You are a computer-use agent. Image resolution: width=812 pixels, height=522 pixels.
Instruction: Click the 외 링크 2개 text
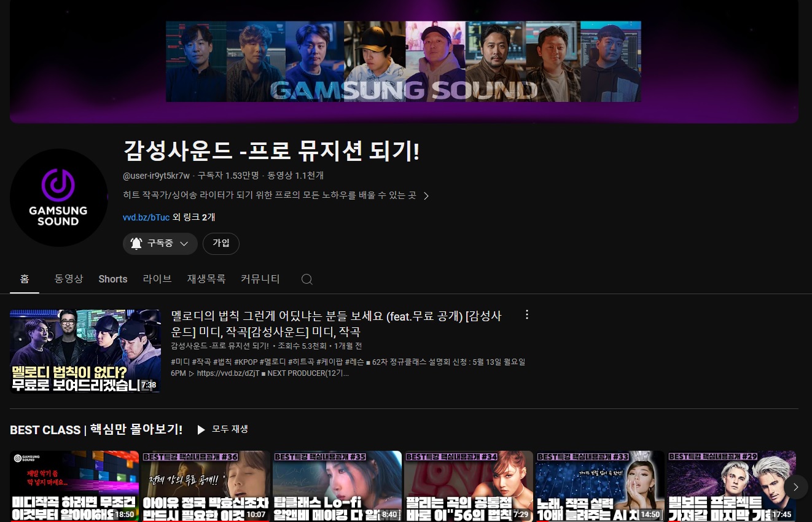pyautogui.click(x=194, y=217)
